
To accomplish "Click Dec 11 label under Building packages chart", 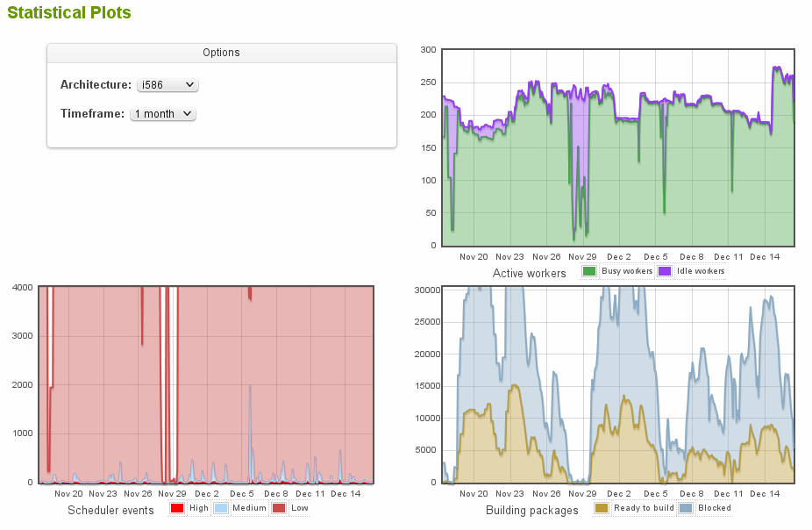I will point(728,494).
